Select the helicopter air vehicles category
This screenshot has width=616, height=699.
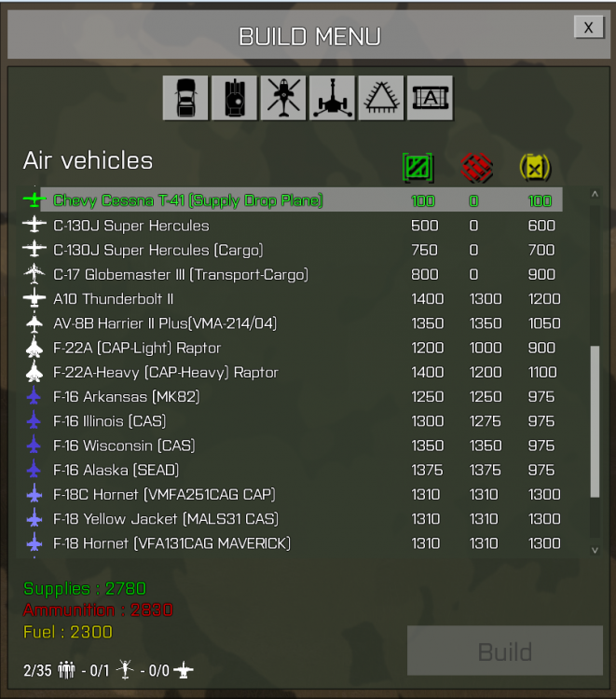[x=283, y=98]
